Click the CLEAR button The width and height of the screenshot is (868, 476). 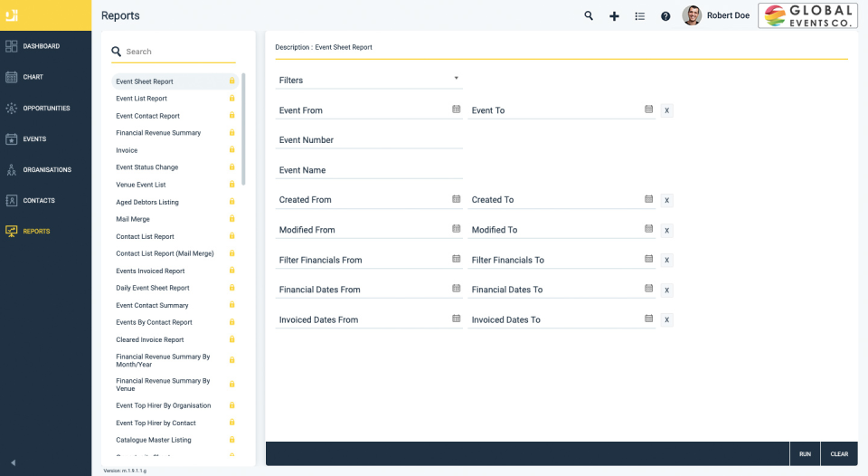839,454
